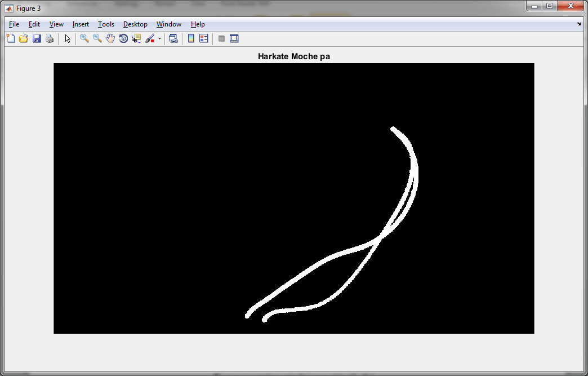Click the Link Plot icon

point(173,38)
